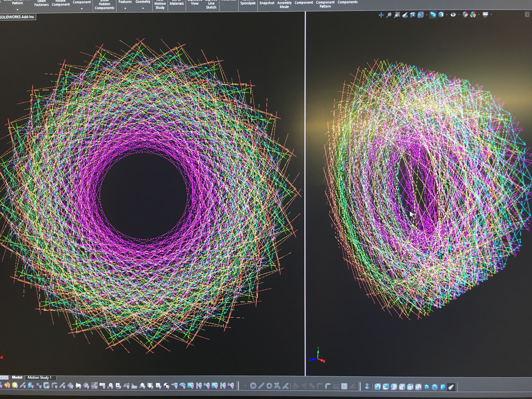Click Snapshot button in ribbon

(x=267, y=3)
